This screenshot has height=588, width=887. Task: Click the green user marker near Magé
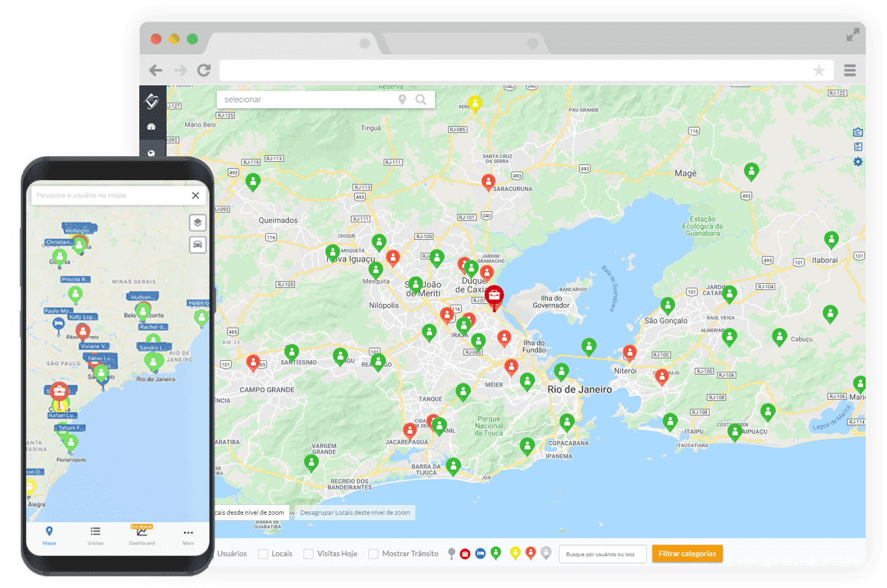point(751,172)
